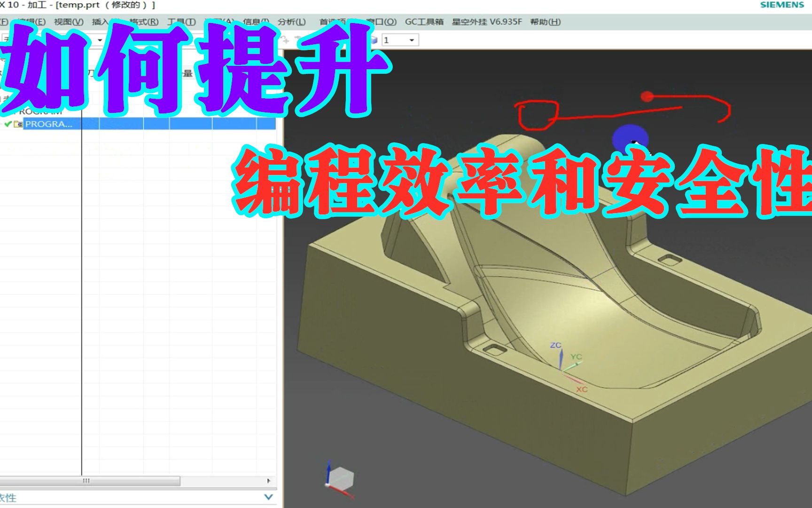
Task: Toggle the green checkmark on the PROGRA operation
Action: [x=8, y=124]
